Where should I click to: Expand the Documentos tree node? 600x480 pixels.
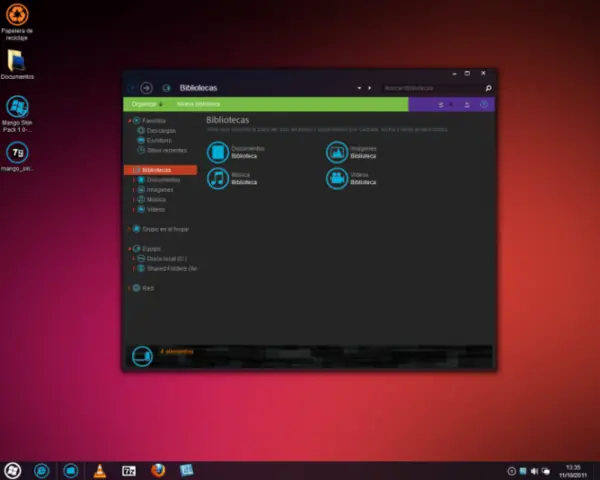pos(133,180)
